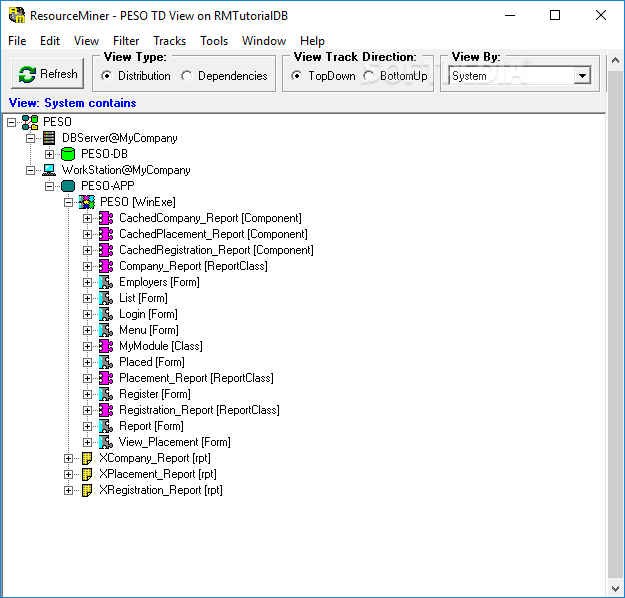Click the WorkStation@MyCompany computer icon
This screenshot has height=598, width=625.
pyautogui.click(x=49, y=170)
